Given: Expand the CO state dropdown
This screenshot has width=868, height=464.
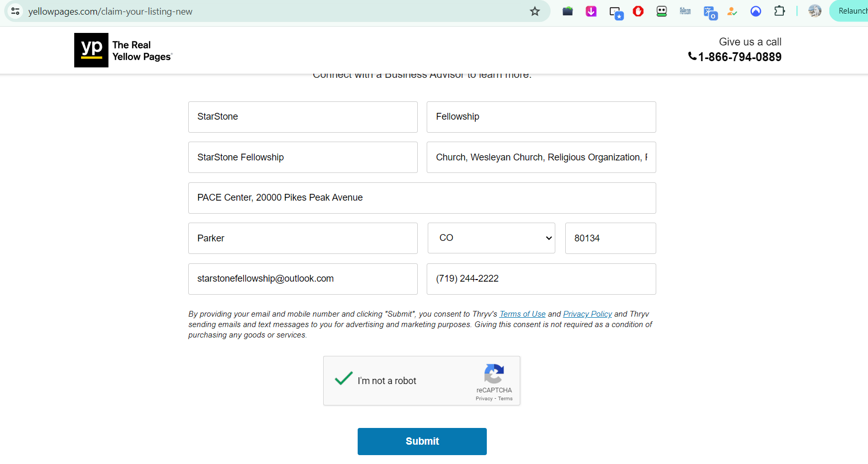Looking at the screenshot, I should click(491, 238).
